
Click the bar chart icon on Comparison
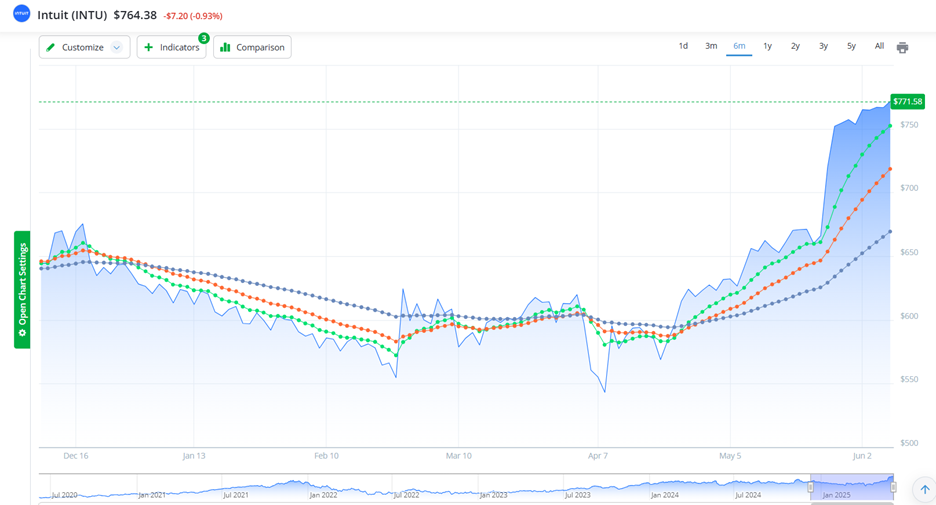[225, 47]
